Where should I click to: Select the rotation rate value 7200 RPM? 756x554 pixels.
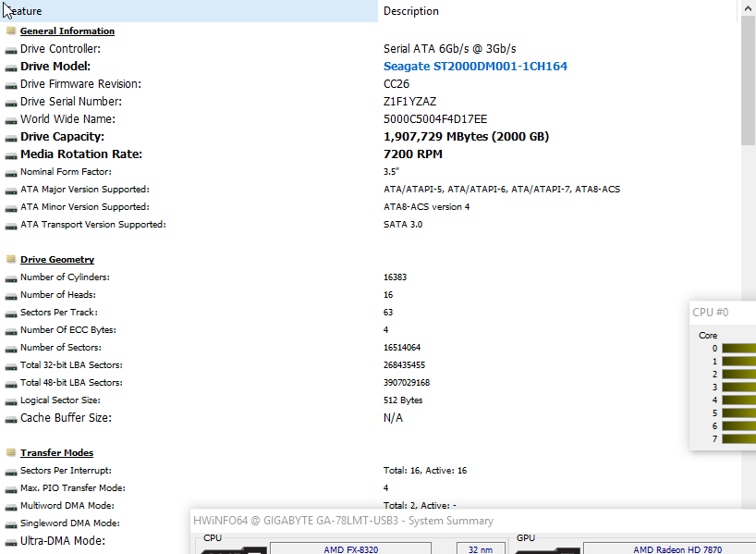(x=413, y=154)
